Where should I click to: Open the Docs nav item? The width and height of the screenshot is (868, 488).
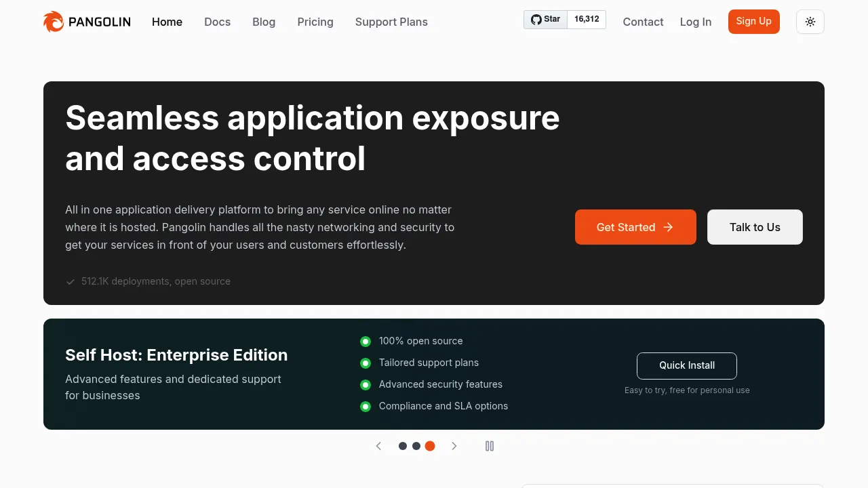217,22
